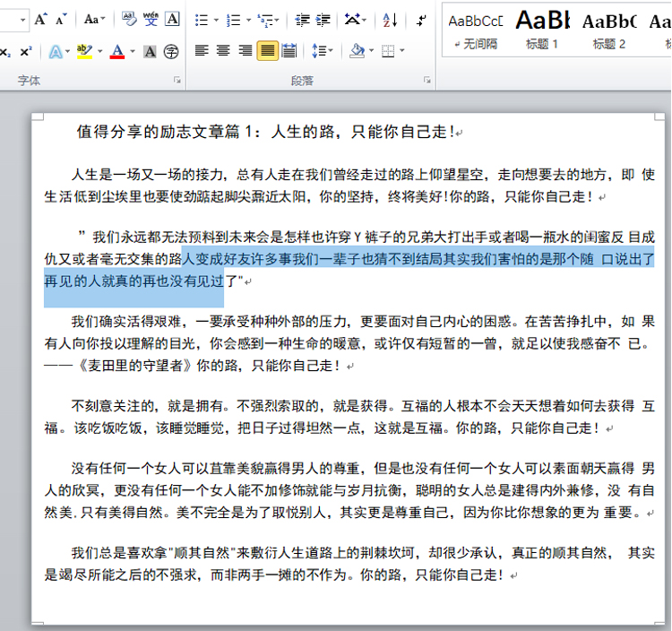Viewport: 672px width, 631px height.
Task: Click the highlighted text 再见的人就真的再也没有见过
Action: coord(134,281)
